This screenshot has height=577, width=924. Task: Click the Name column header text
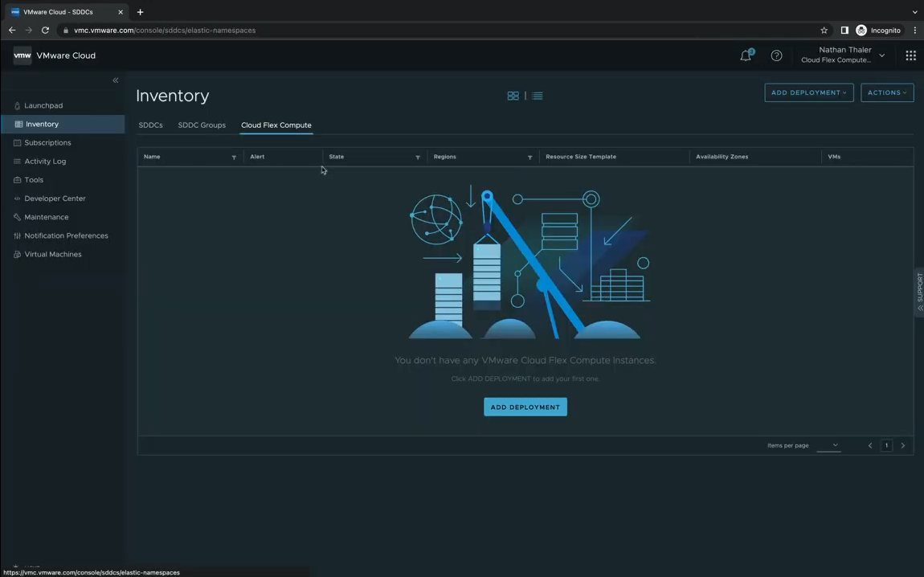[152, 157]
